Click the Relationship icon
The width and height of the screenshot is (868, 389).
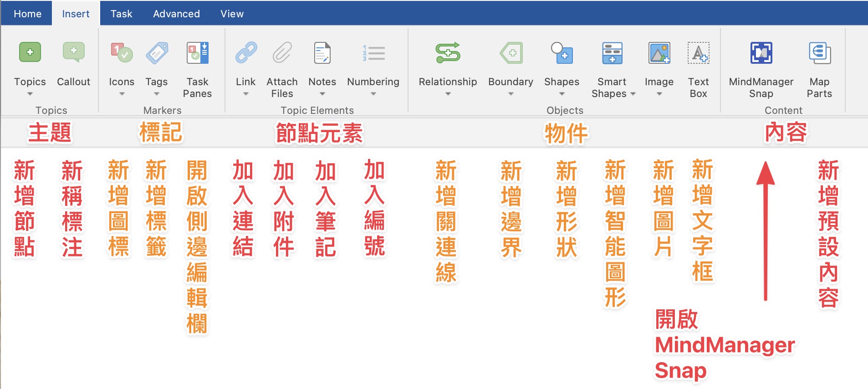pyautogui.click(x=448, y=53)
